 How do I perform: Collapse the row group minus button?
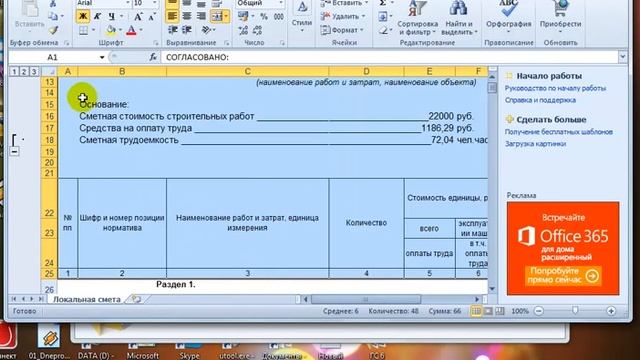click(x=14, y=151)
